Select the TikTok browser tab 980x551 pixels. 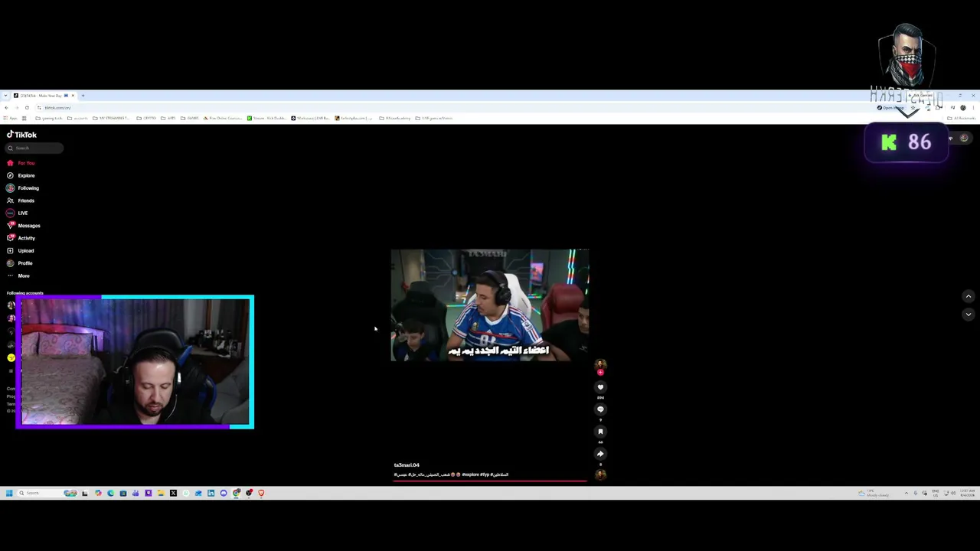click(x=43, y=96)
